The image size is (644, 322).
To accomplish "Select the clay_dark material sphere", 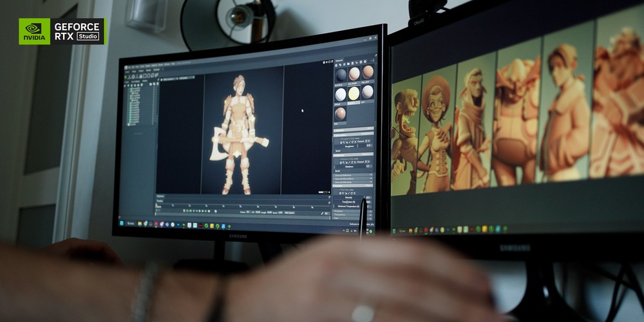I will tap(368, 72).
